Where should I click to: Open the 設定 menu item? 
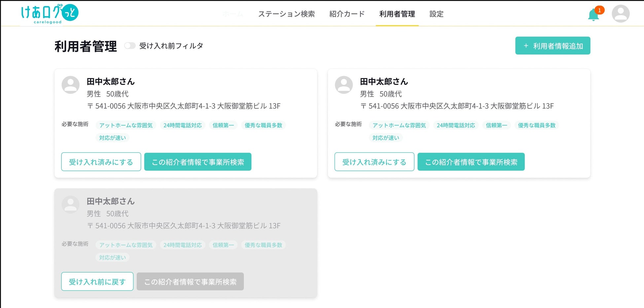click(436, 14)
